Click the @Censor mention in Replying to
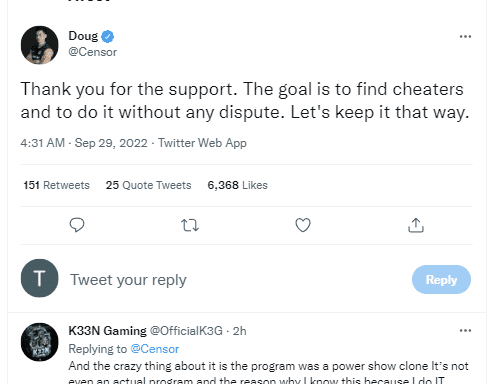This screenshot has width=502, height=384. [x=155, y=349]
